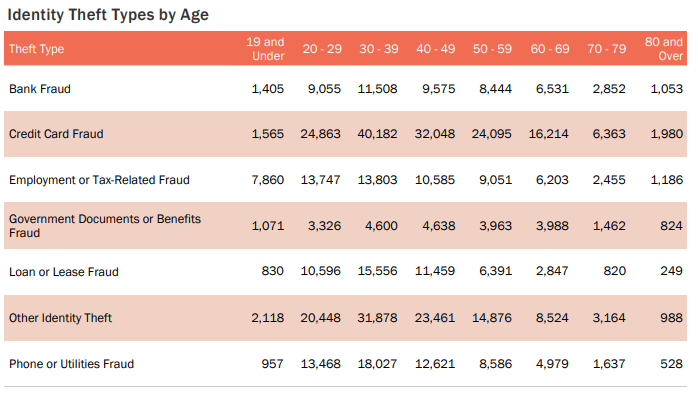Click Government Documents or Benefits Fraud label
Image resolution: width=698 pixels, height=404 pixels.
click(x=105, y=225)
